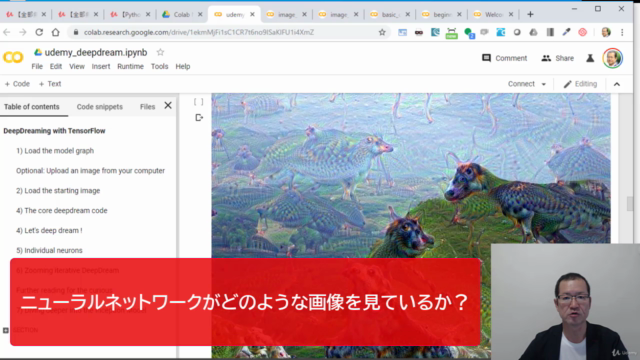Click the browser back arrow
This screenshot has width=640, height=360.
(7, 32)
